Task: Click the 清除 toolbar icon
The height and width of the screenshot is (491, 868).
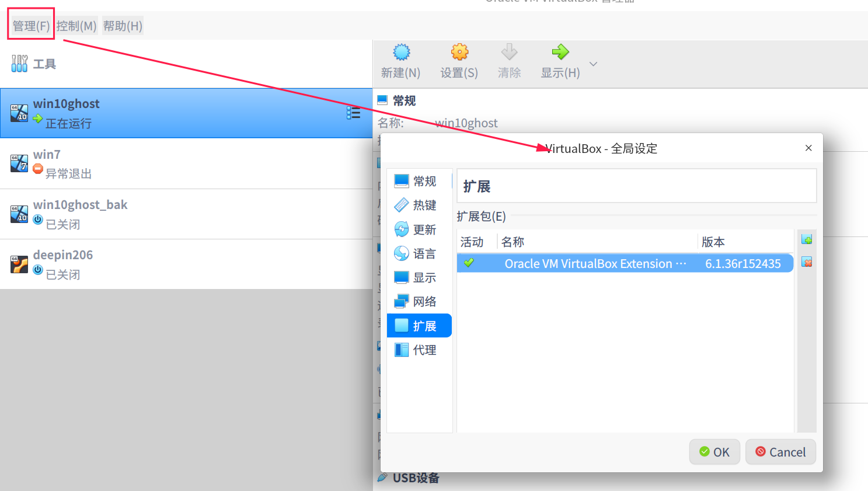Action: coord(509,52)
